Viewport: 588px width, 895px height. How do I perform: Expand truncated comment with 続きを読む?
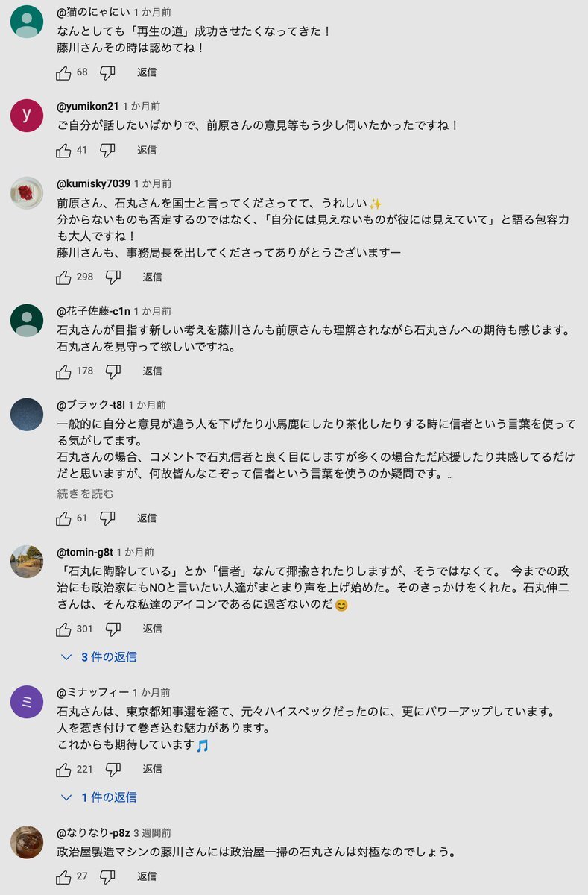pyautogui.click(x=86, y=494)
